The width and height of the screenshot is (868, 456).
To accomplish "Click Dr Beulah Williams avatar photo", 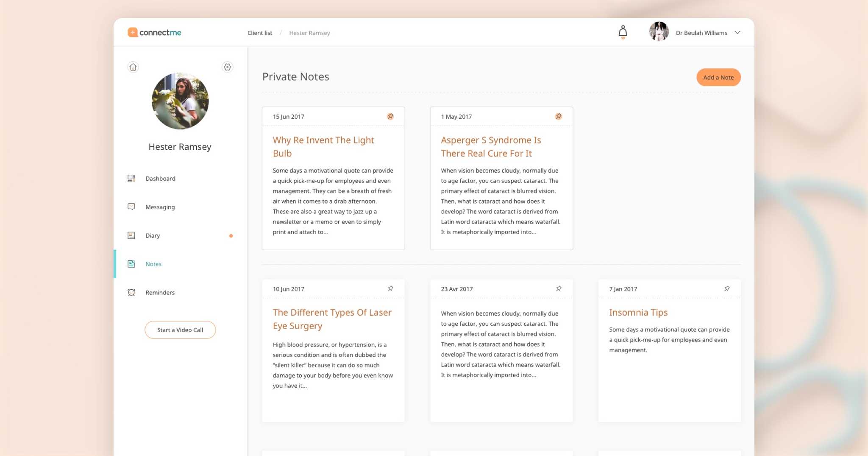I will pyautogui.click(x=659, y=32).
